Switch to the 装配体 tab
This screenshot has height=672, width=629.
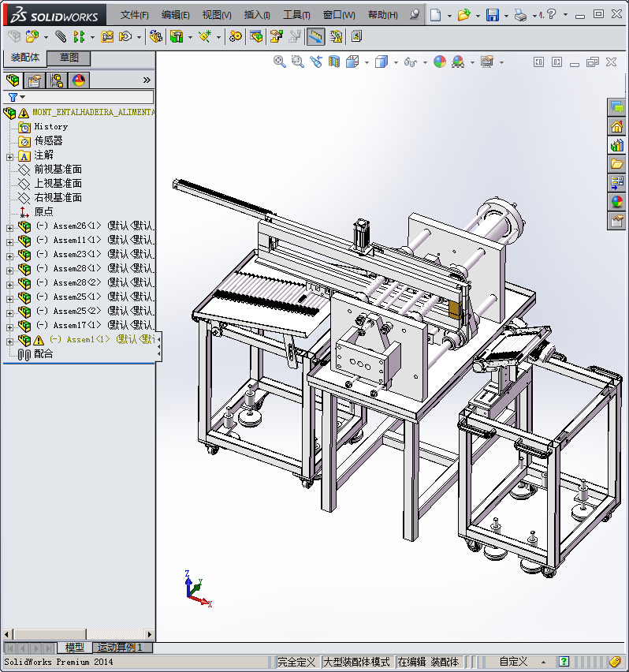pyautogui.click(x=25, y=58)
